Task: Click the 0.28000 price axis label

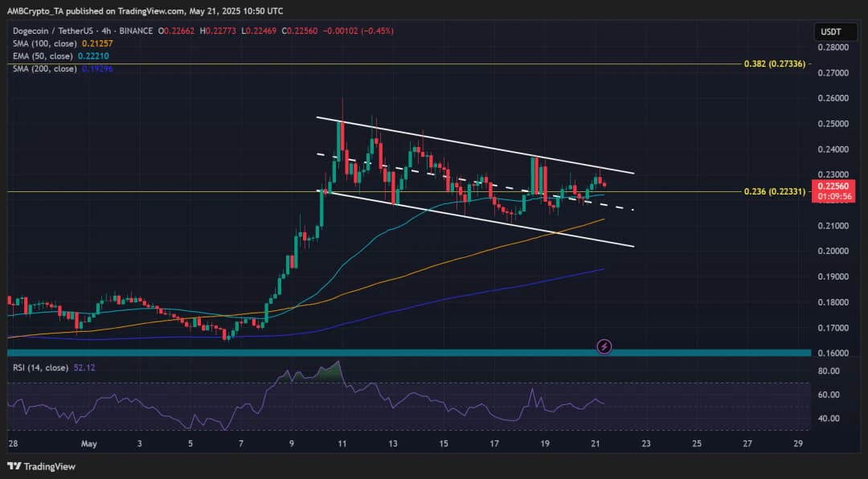Action: pyautogui.click(x=833, y=47)
